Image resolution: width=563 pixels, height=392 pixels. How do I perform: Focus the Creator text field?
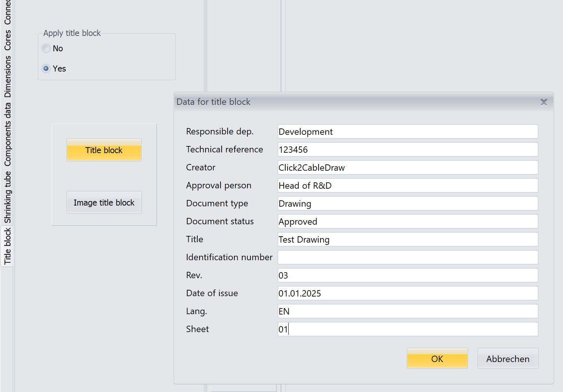coord(407,168)
